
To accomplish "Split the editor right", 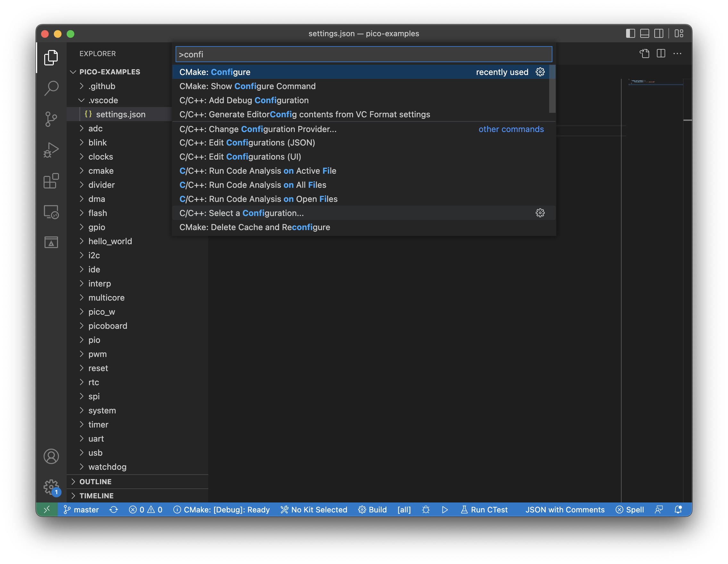I will 661,54.
